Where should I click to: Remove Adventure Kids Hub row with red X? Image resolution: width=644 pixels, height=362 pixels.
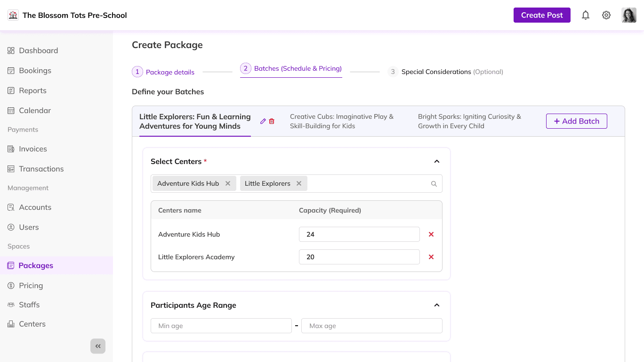(x=431, y=234)
